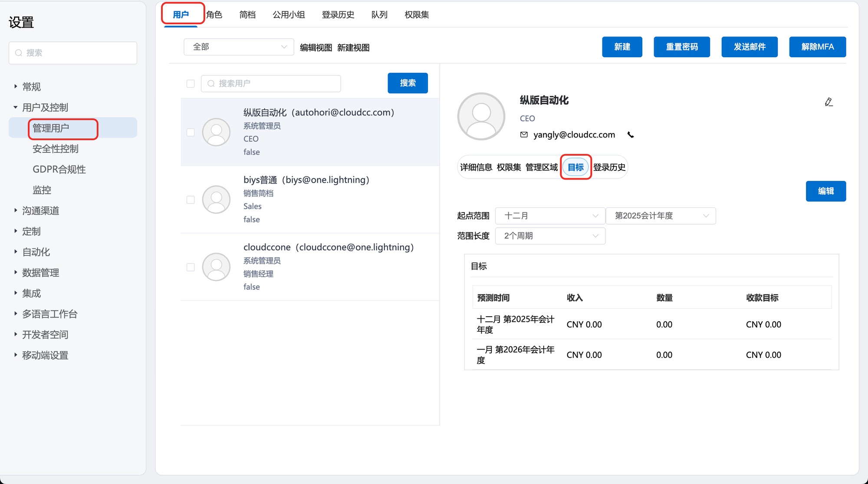
Task: Toggle the select-all users checkbox
Action: 191,83
